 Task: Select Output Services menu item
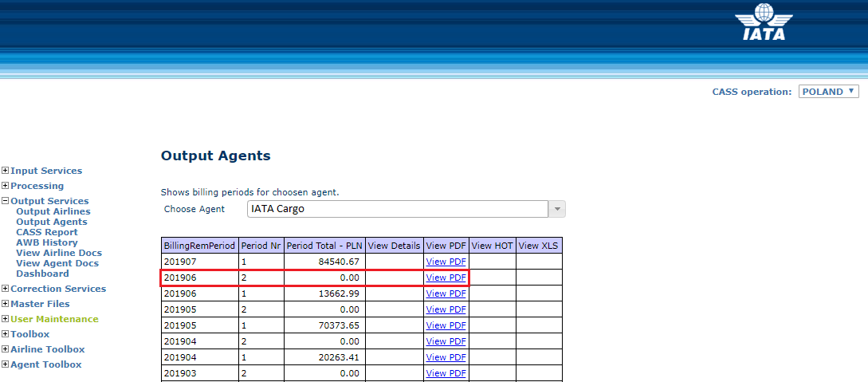[50, 201]
